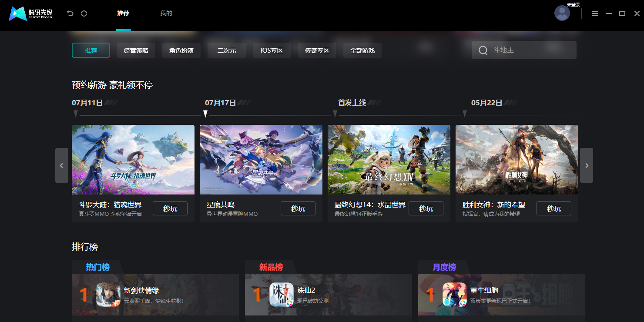644x322 pixels.
Task: Open the 最终幻想14 banner thumbnail
Action: point(389,160)
